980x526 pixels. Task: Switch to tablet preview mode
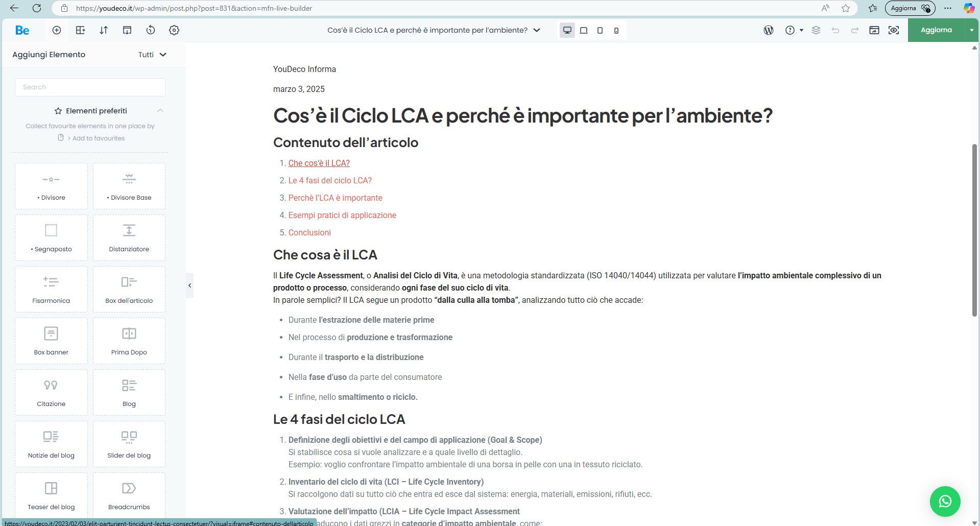[600, 30]
